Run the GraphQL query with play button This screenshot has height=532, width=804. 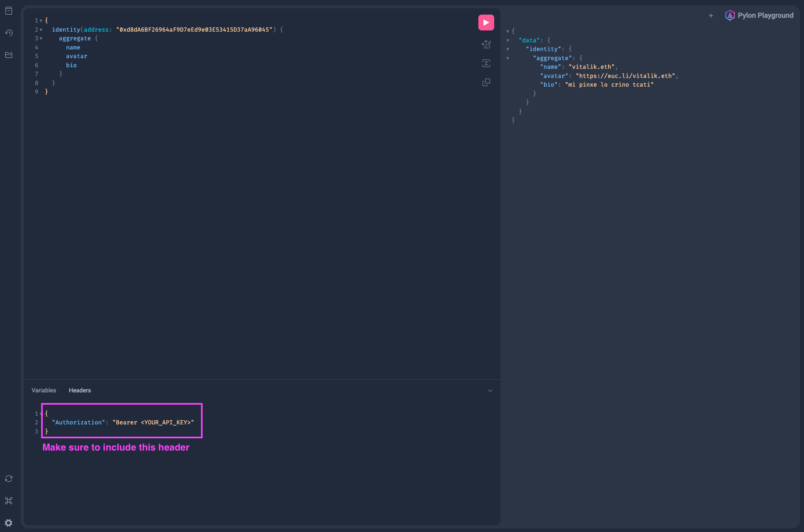(x=486, y=23)
